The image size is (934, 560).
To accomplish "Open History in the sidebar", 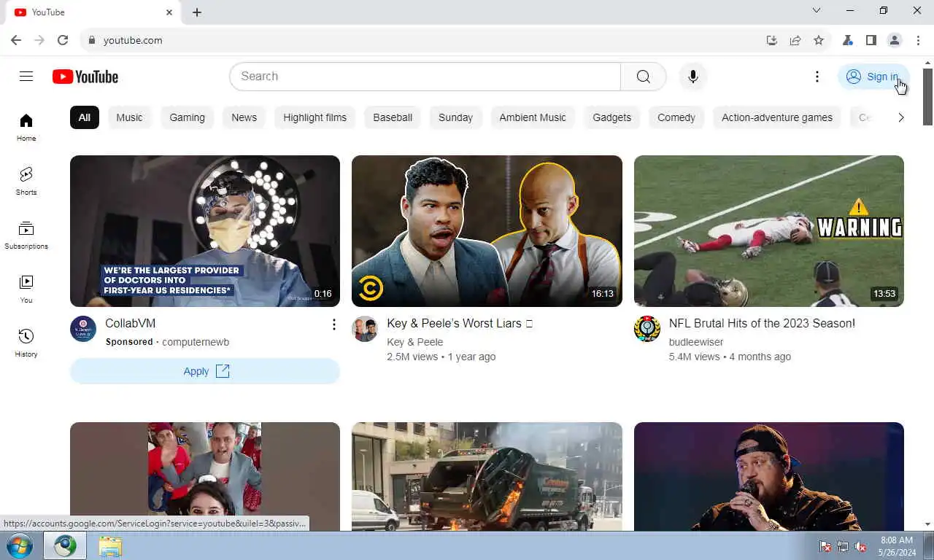I will click(26, 343).
